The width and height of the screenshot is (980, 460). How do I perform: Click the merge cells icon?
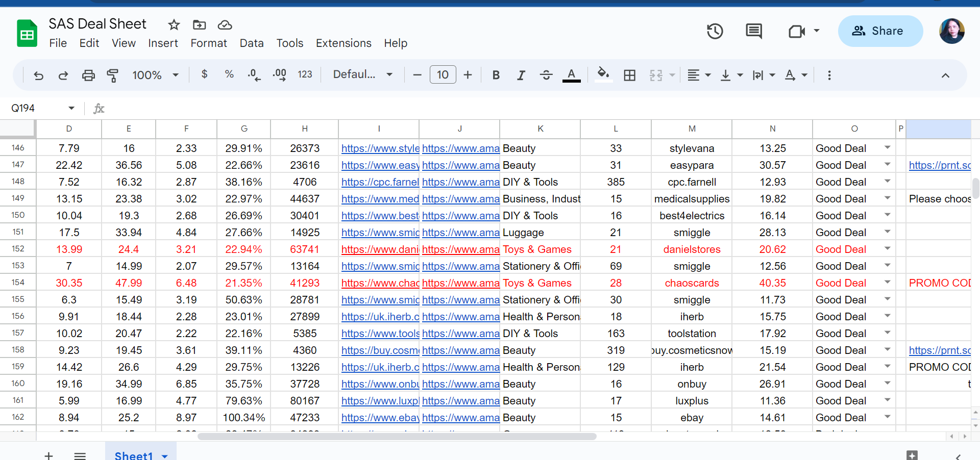pos(656,75)
